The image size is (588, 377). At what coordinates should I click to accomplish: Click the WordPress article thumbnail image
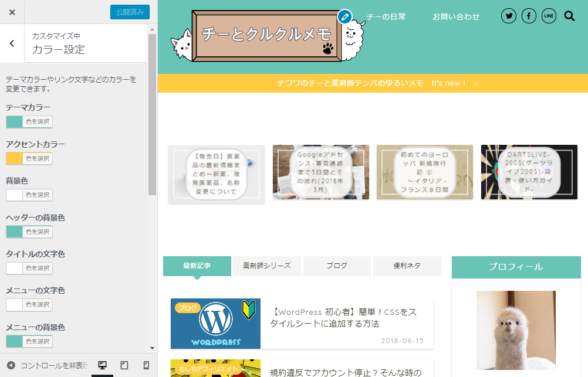[215, 324]
